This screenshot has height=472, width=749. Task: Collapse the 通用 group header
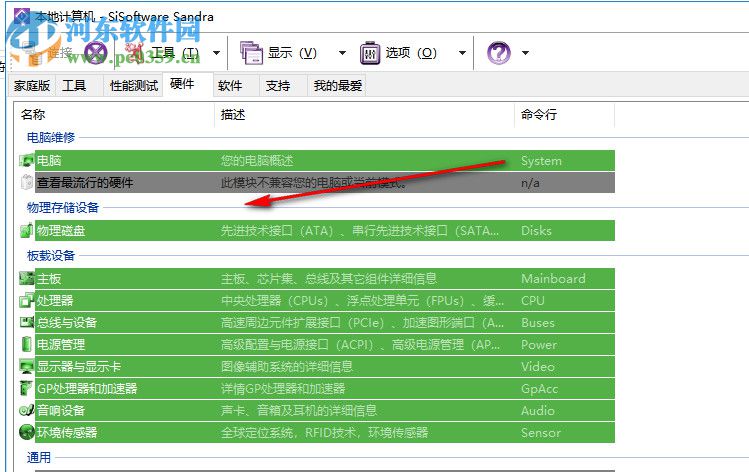[x=39, y=457]
